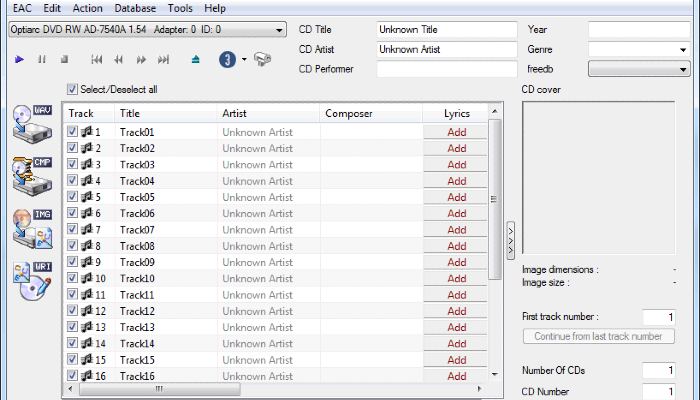
Task: Open the Database menu
Action: click(135, 8)
